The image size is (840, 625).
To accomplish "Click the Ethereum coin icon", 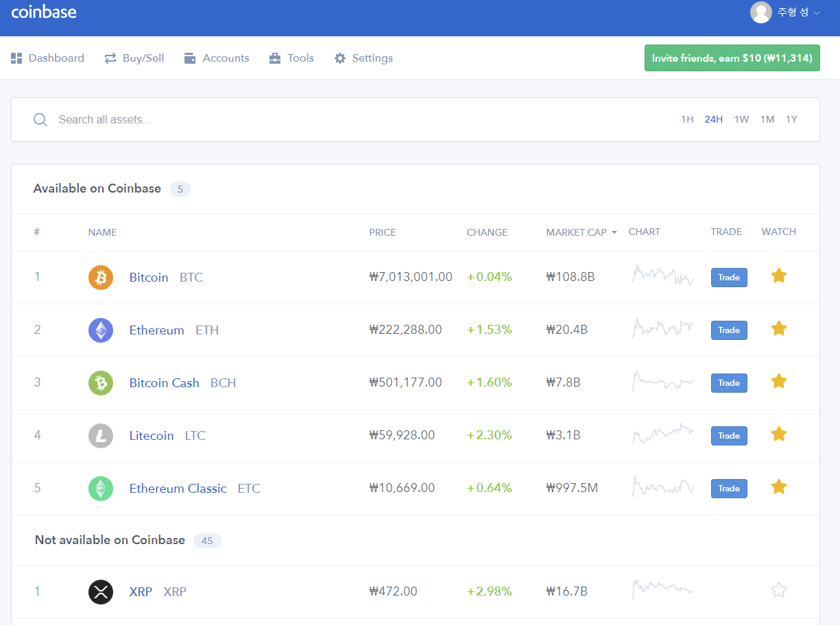I will point(101,330).
